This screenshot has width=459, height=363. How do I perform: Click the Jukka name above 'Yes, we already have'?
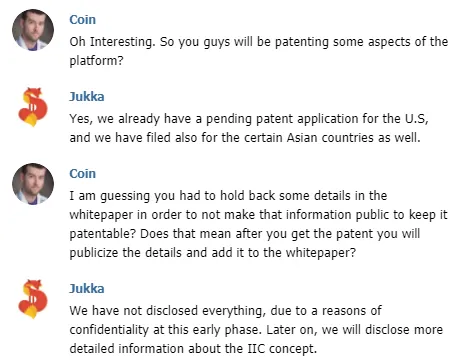coord(87,97)
